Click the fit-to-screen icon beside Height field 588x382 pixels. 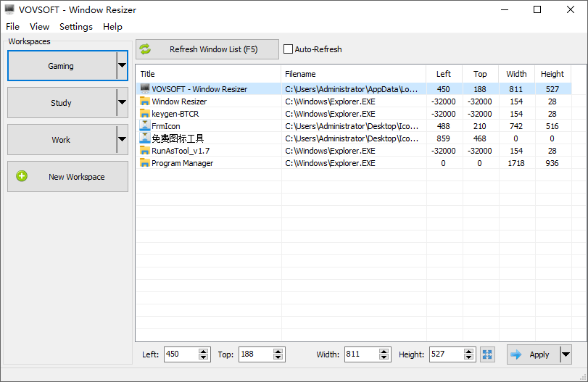[487, 354]
